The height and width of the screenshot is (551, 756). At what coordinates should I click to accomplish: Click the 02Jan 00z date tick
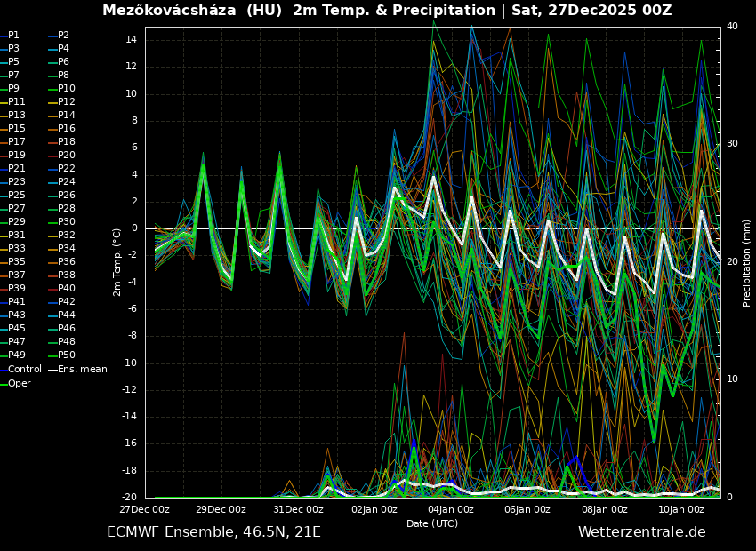point(374,510)
